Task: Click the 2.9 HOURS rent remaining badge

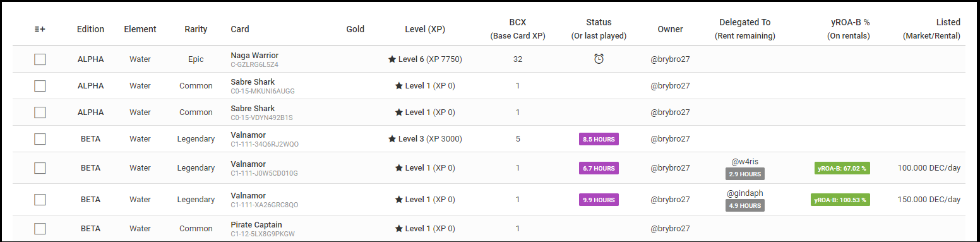Action: coord(745,174)
